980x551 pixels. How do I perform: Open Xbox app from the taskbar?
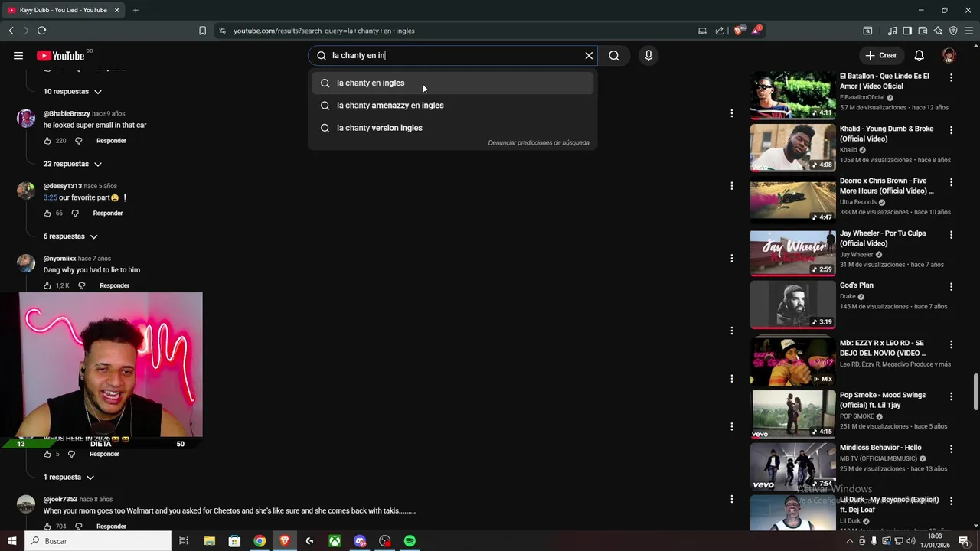coord(335,541)
